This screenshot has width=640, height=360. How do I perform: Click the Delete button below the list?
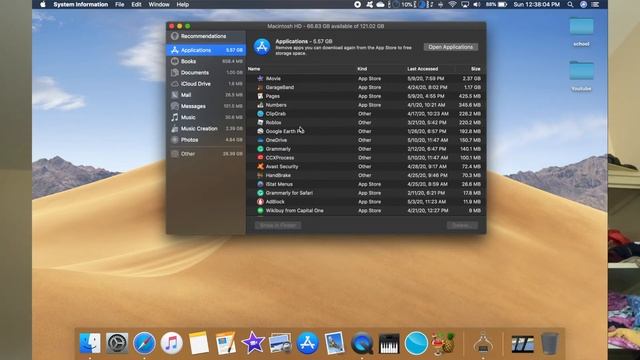462,225
